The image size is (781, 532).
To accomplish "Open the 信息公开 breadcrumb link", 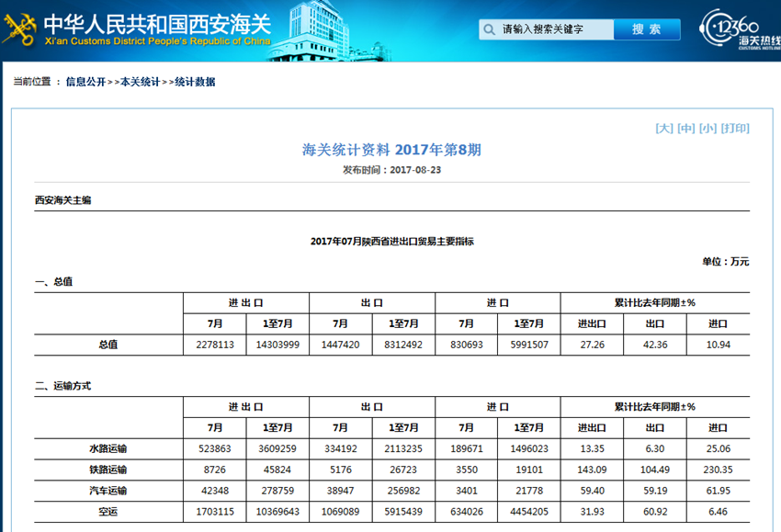I will point(85,82).
